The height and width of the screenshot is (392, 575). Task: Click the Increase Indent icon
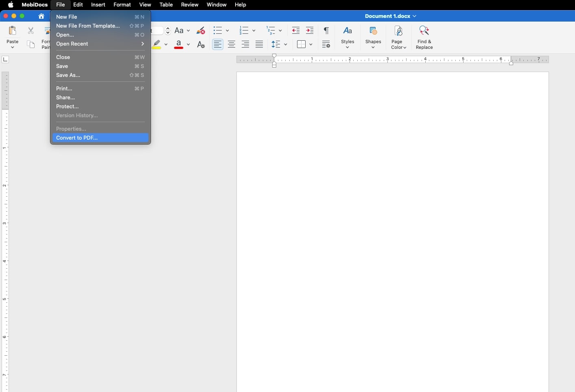click(310, 31)
